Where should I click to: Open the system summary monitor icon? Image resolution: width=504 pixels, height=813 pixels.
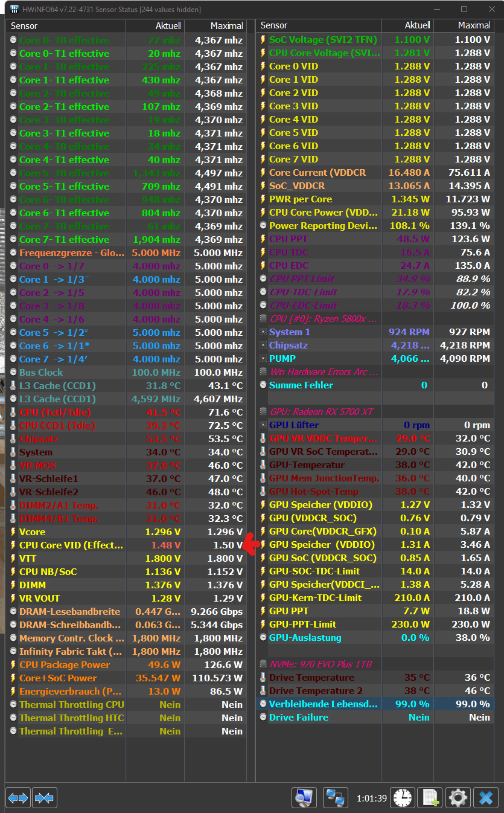tap(305, 798)
